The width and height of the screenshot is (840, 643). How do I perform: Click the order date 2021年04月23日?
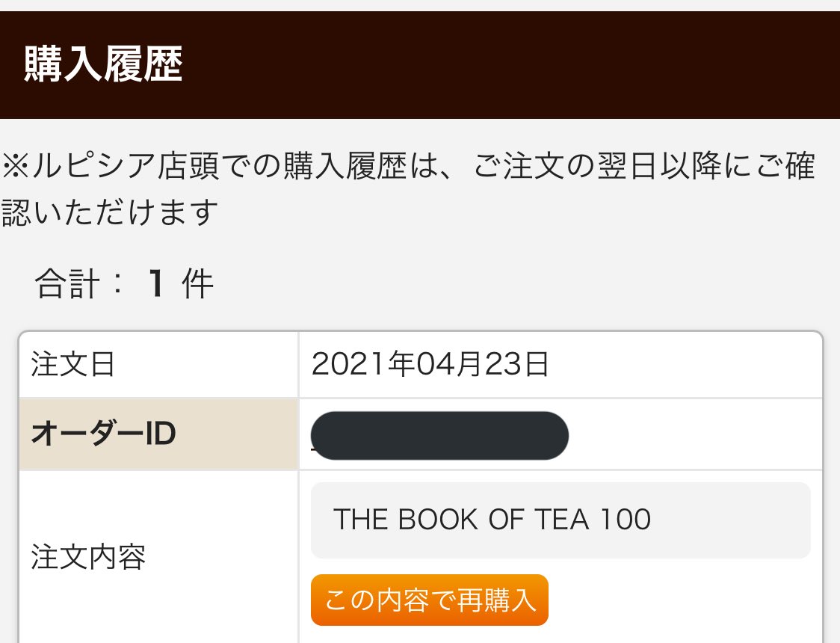point(430,365)
